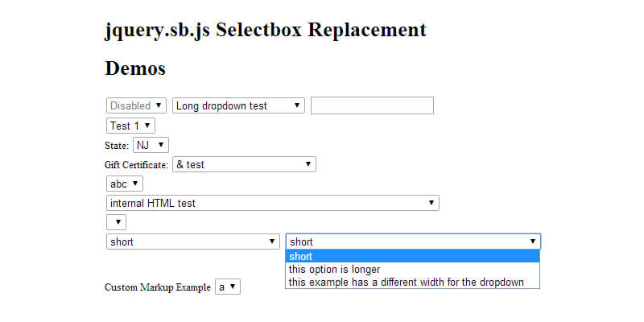Click the Custom Markup Example label
Screen dimensions: 644x322
158,287
